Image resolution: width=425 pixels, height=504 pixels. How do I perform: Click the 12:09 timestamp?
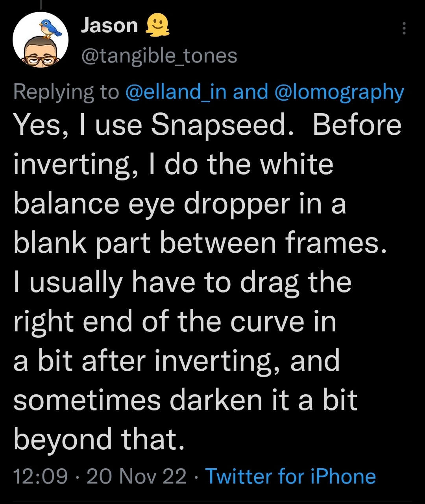pyautogui.click(x=41, y=476)
